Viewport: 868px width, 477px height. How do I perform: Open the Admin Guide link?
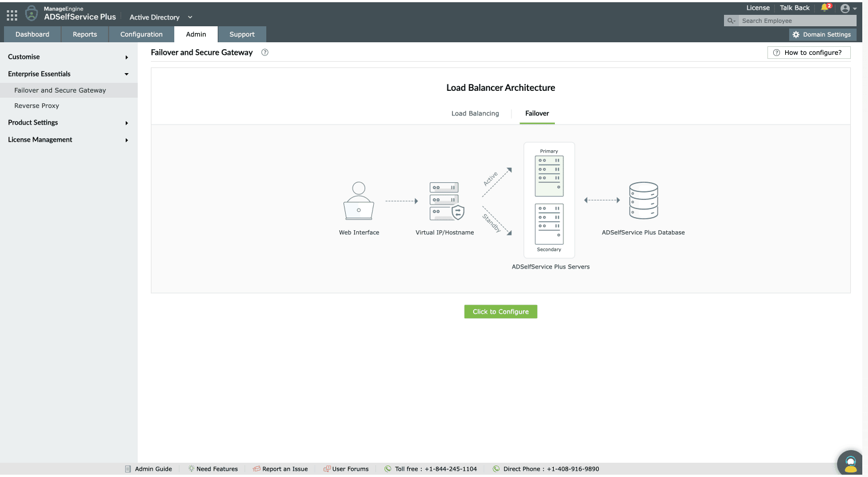154,469
